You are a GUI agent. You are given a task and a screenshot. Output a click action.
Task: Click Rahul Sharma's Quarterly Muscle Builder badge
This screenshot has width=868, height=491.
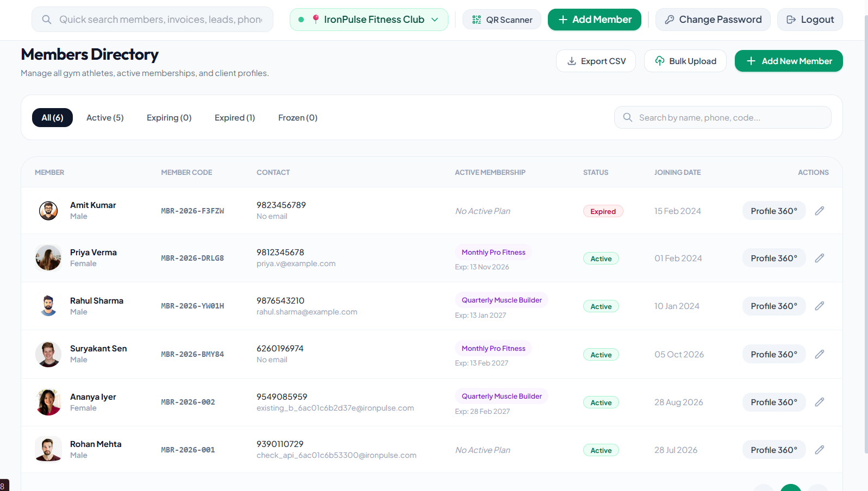tap(502, 300)
